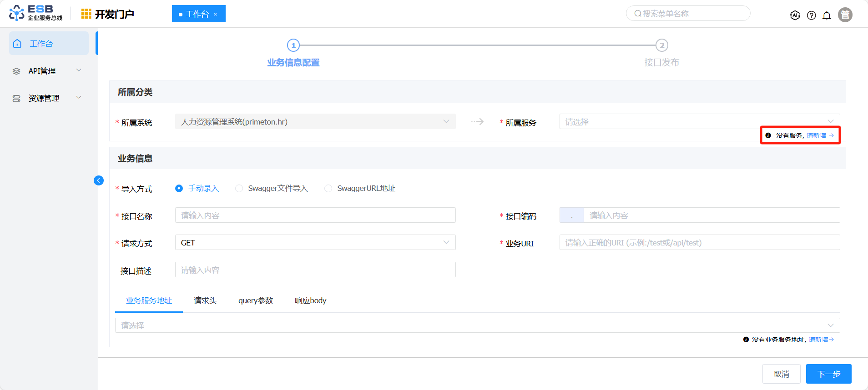Click step 2 接口发布 marker
This screenshot has width=868, height=390.
pos(661,45)
